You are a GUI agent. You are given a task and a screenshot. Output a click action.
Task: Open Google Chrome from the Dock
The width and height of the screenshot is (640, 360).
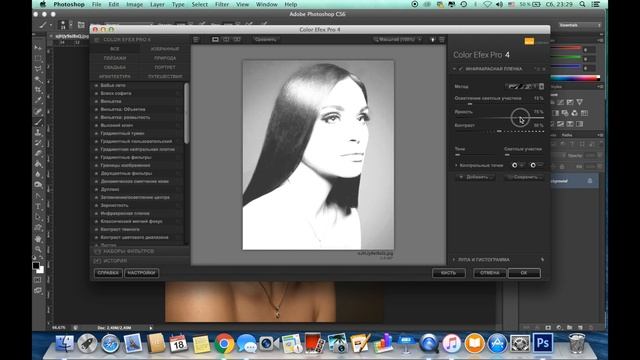(x=224, y=344)
